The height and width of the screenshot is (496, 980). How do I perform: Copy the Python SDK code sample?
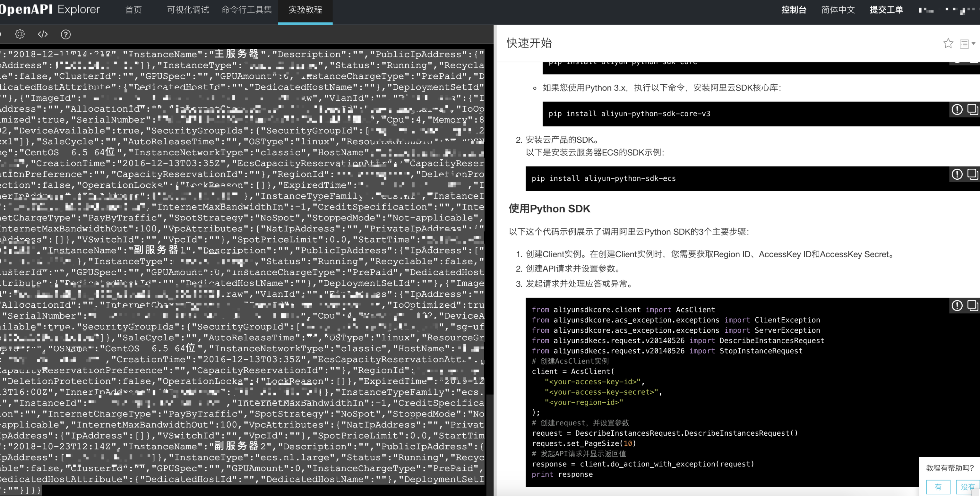pyautogui.click(x=973, y=305)
